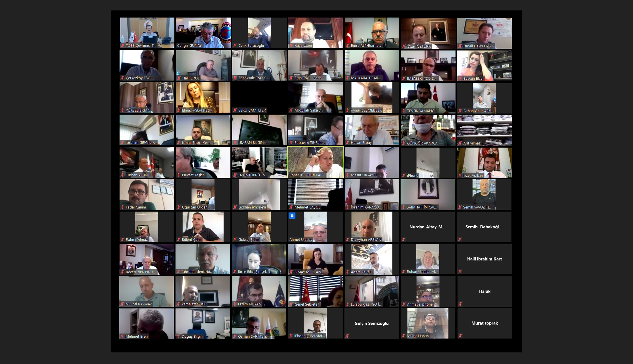633x364 pixels.
Task: Select the Semih YAVUZ TE... video tile
Action: [484, 195]
